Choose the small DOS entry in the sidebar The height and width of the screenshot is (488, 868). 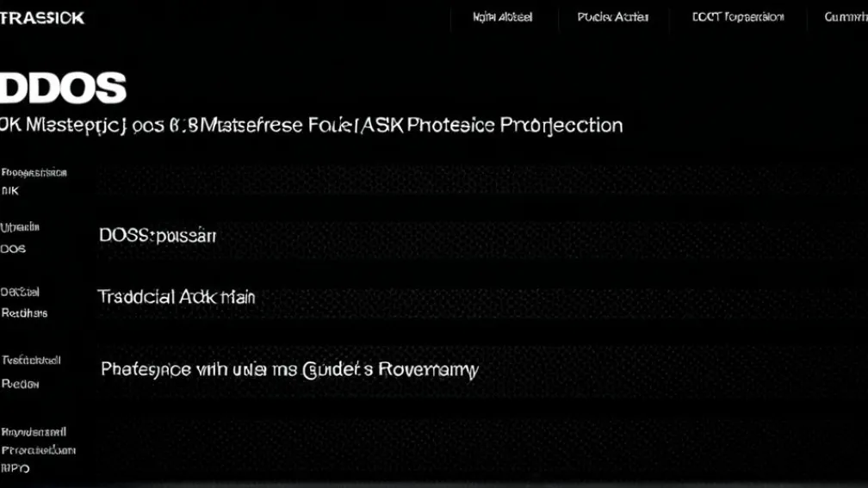13,249
